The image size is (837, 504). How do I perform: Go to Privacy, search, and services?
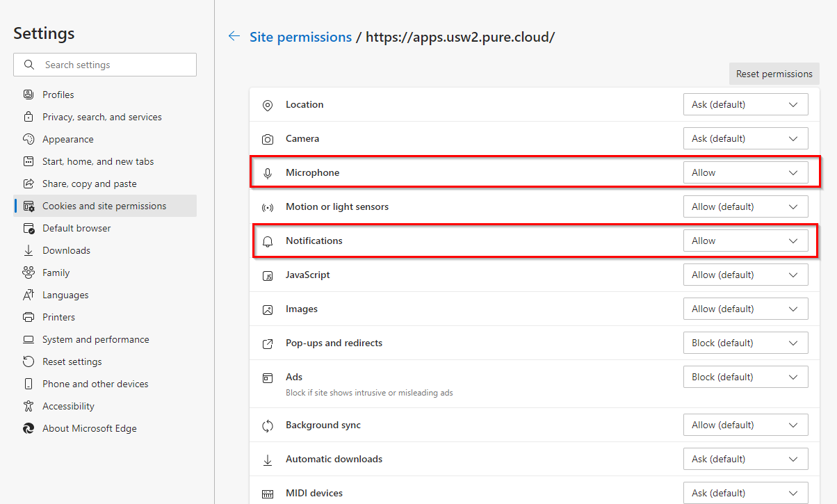point(102,117)
